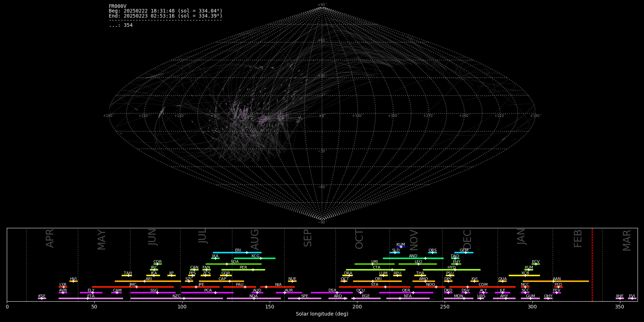
Task: Click the SDA shower label
Action: (x=235, y=262)
